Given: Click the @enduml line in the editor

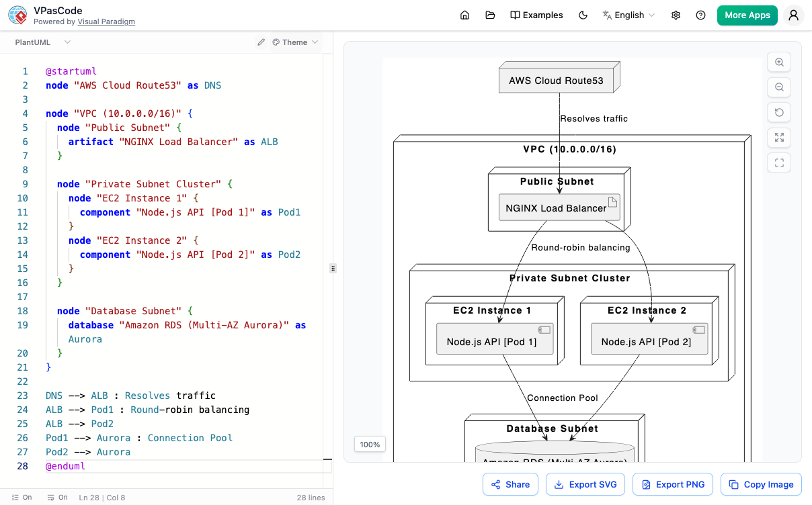Looking at the screenshot, I should [x=65, y=466].
